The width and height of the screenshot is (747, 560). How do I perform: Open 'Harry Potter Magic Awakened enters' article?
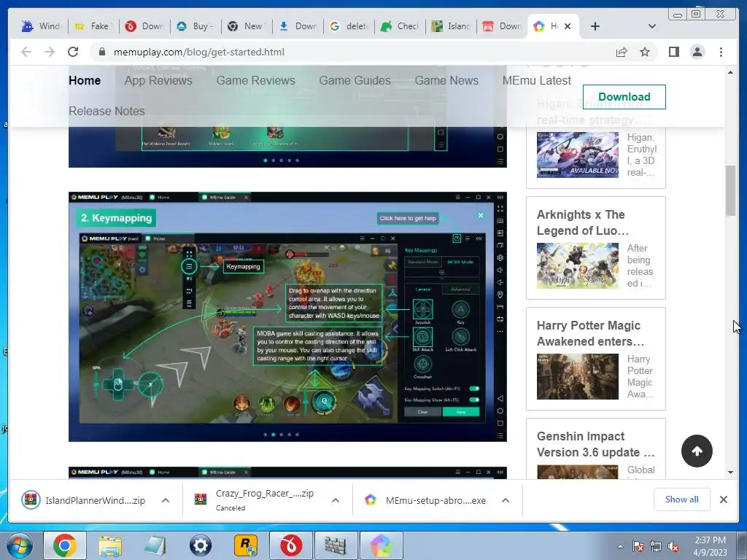(x=591, y=333)
